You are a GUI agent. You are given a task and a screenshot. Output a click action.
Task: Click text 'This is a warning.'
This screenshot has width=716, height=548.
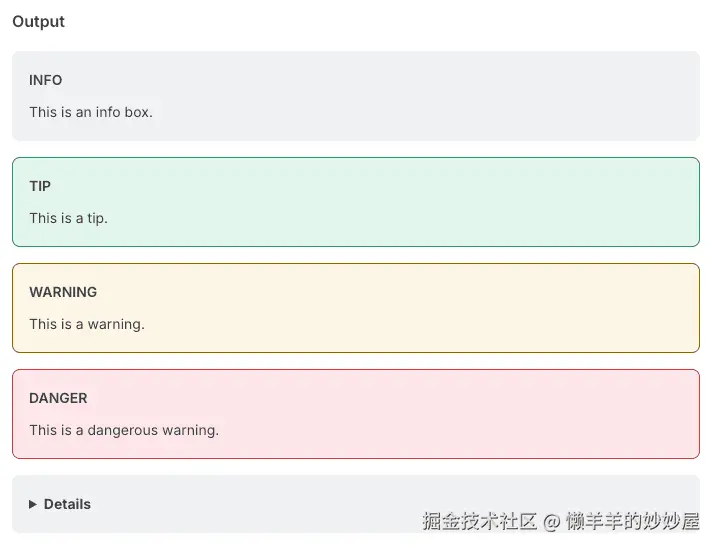pyautogui.click(x=87, y=324)
